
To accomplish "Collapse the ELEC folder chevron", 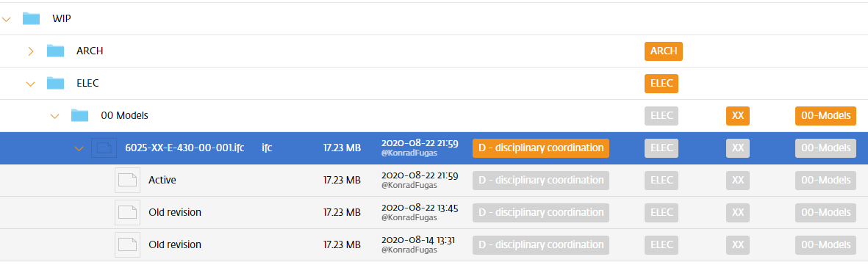I will 30,84.
